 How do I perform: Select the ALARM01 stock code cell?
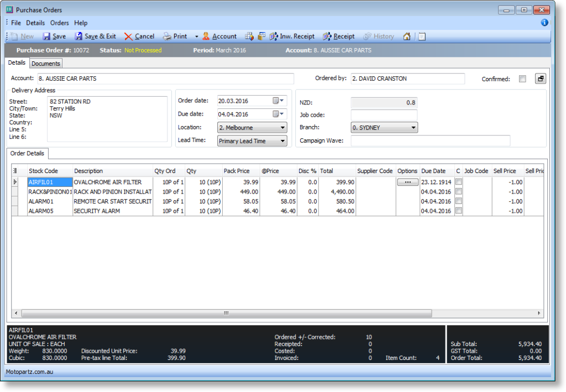pyautogui.click(x=50, y=201)
